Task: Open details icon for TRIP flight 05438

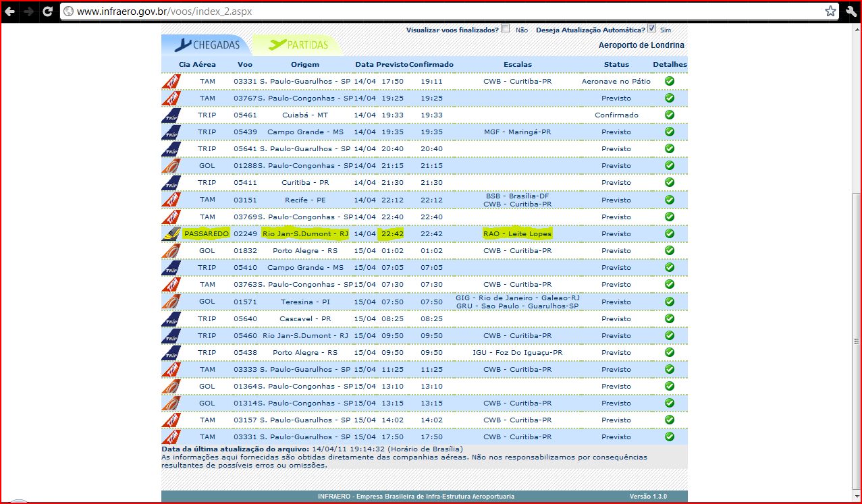Action: (670, 352)
